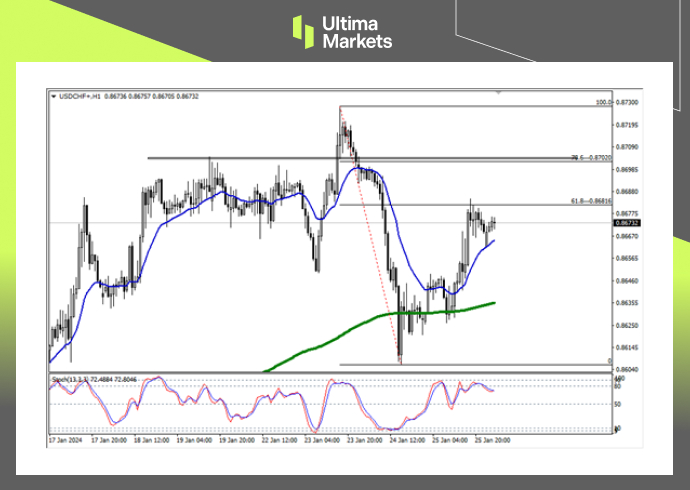Screen dimensions: 690x490
Task: Select the red dashed Fibonacci trend line
Action: pyautogui.click(x=370, y=230)
